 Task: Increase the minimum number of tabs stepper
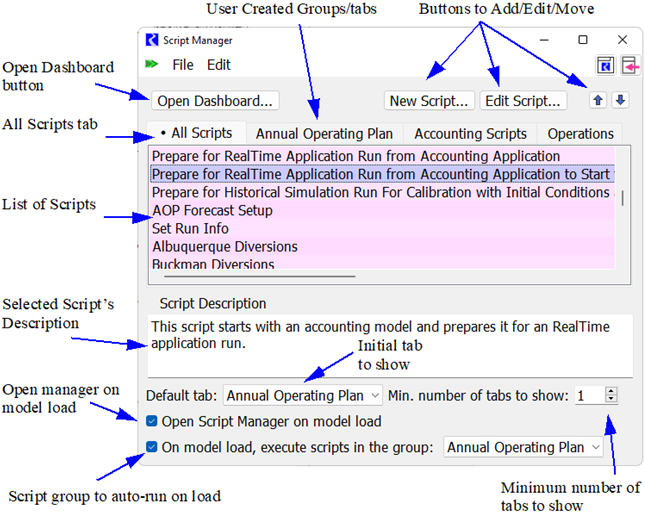pos(611,391)
